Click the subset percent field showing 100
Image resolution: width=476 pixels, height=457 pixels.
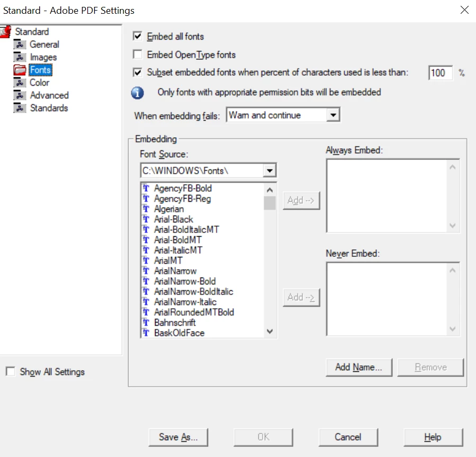point(441,73)
